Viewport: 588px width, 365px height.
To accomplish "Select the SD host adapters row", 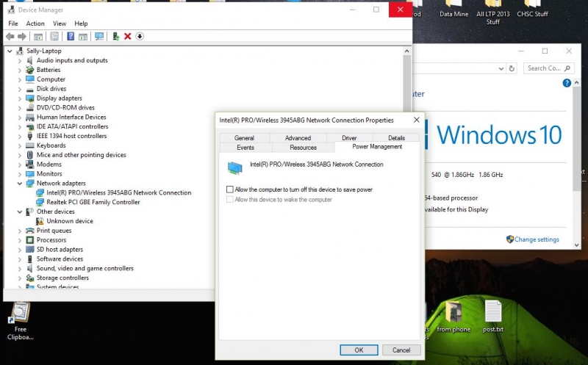I will 60,250.
